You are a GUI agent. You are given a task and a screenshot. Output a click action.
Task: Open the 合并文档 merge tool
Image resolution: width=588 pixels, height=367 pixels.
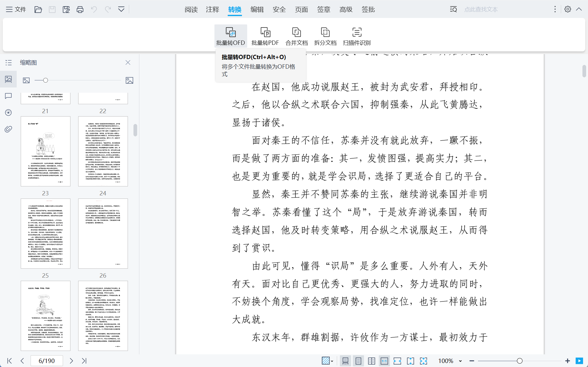297,36
